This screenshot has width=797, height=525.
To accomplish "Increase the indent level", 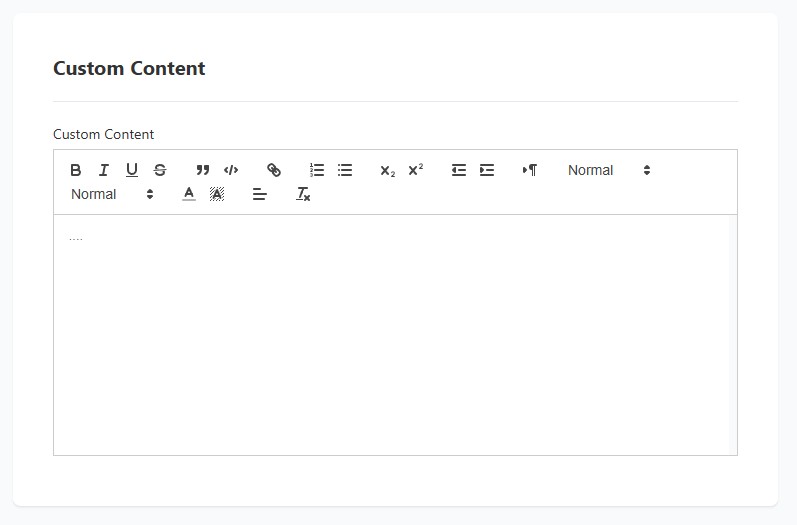I will click(x=487, y=170).
